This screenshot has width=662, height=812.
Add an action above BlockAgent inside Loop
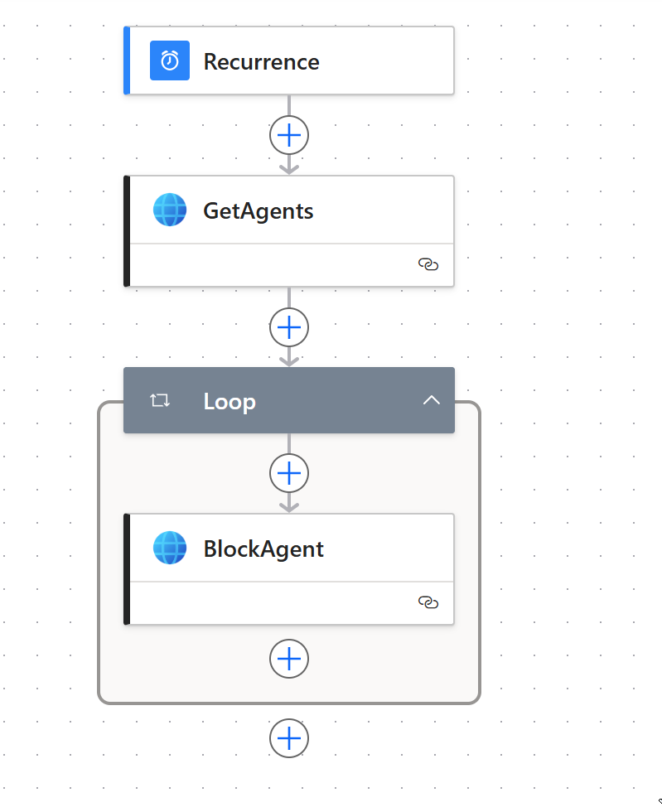(288, 473)
